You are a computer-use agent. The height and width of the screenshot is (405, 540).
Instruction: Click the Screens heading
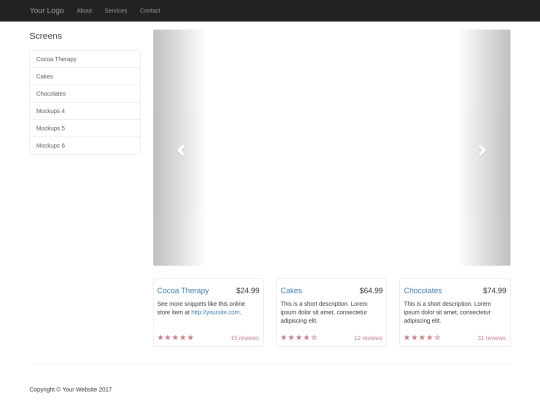(46, 36)
